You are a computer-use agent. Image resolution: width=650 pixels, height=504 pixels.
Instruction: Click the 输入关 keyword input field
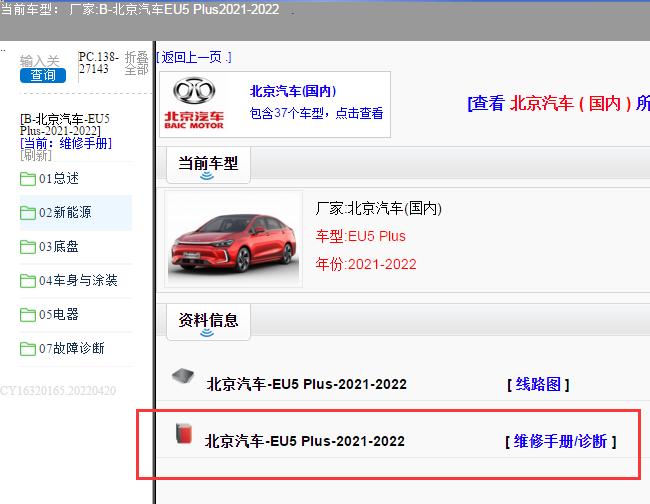[40, 61]
